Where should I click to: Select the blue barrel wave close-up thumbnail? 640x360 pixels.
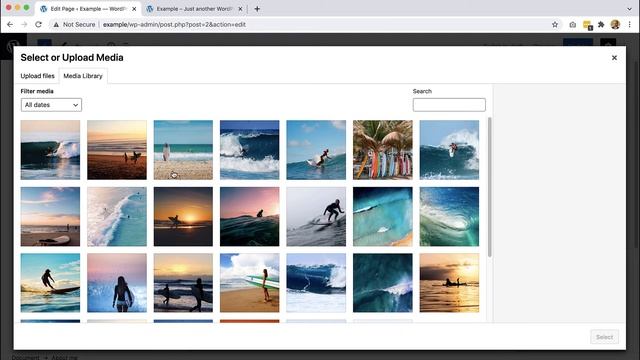pyautogui.click(x=449, y=216)
